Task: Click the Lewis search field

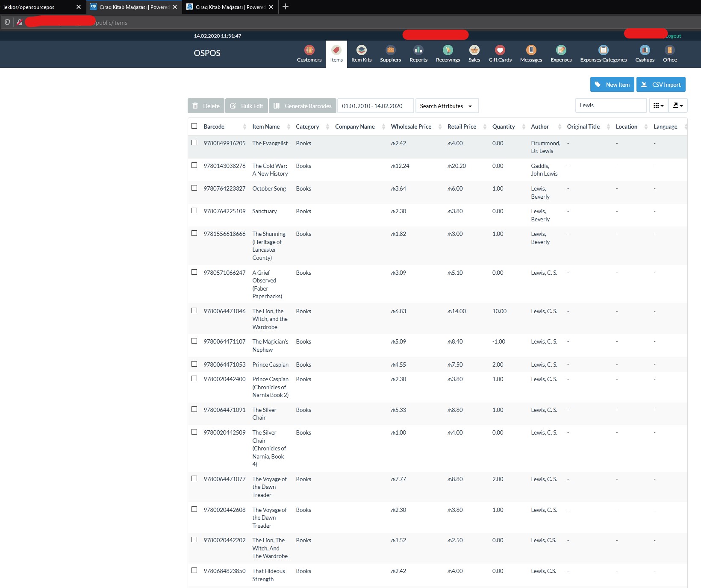Action: [611, 105]
